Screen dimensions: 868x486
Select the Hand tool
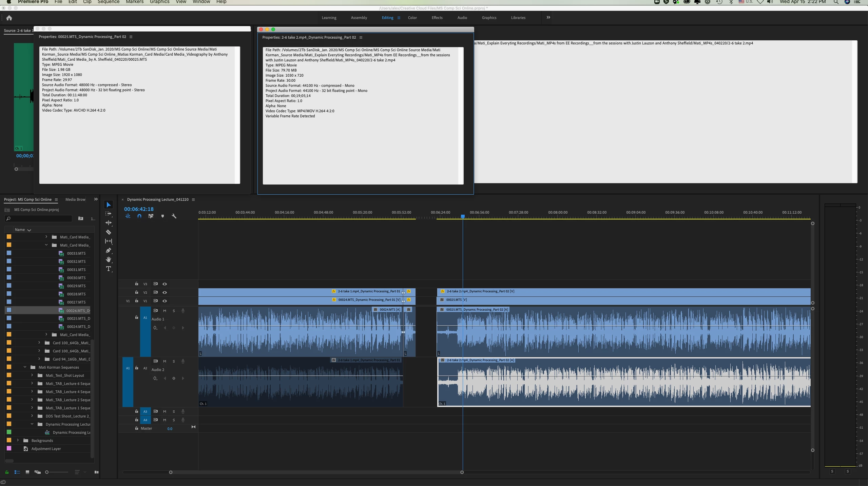point(109,259)
